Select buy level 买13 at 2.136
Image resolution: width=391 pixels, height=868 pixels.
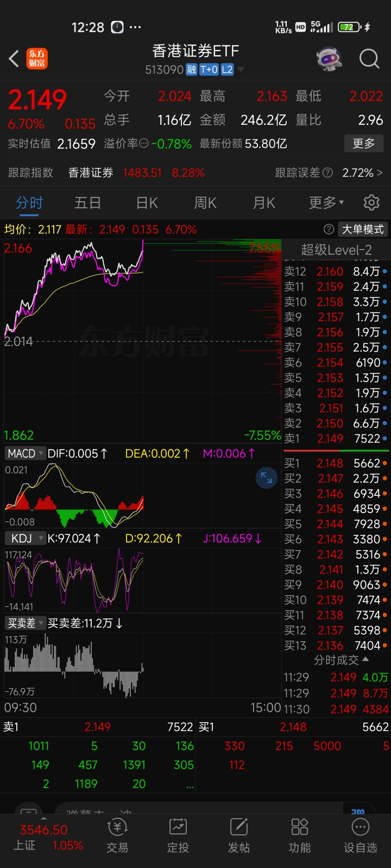pos(336,646)
